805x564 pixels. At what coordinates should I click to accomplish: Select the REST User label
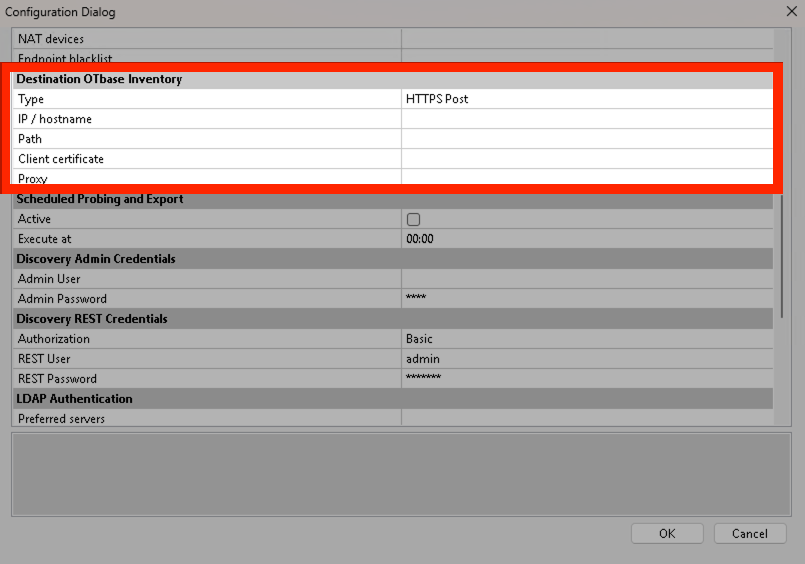pyautogui.click(x=44, y=359)
